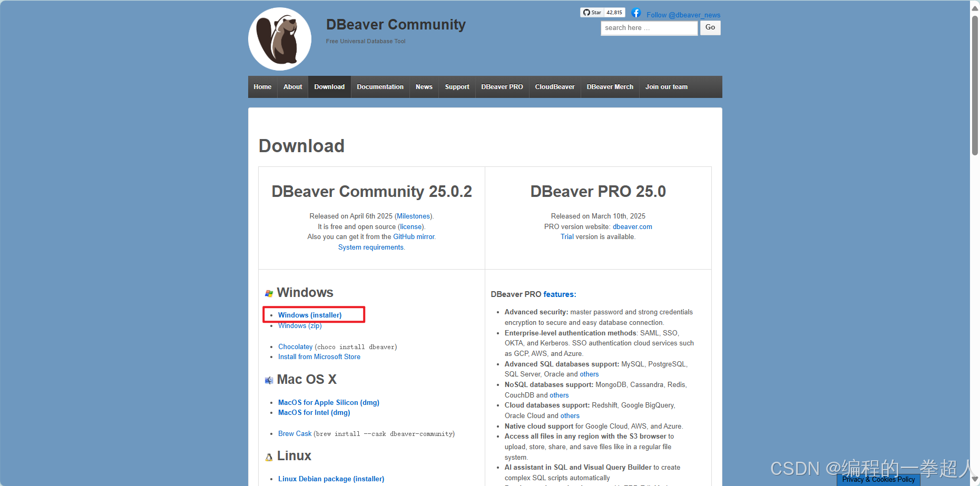Open the About menu item
Image resolution: width=980 pixels, height=486 pixels.
point(293,87)
